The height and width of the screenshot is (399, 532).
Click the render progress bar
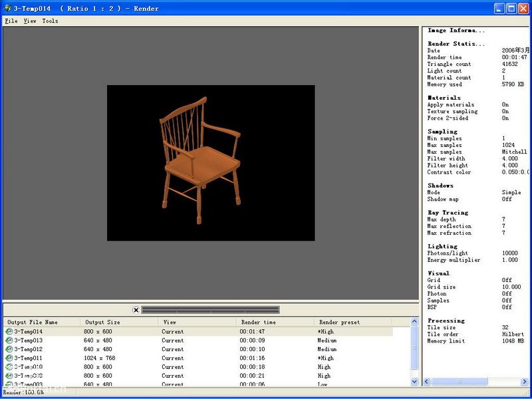click(210, 310)
